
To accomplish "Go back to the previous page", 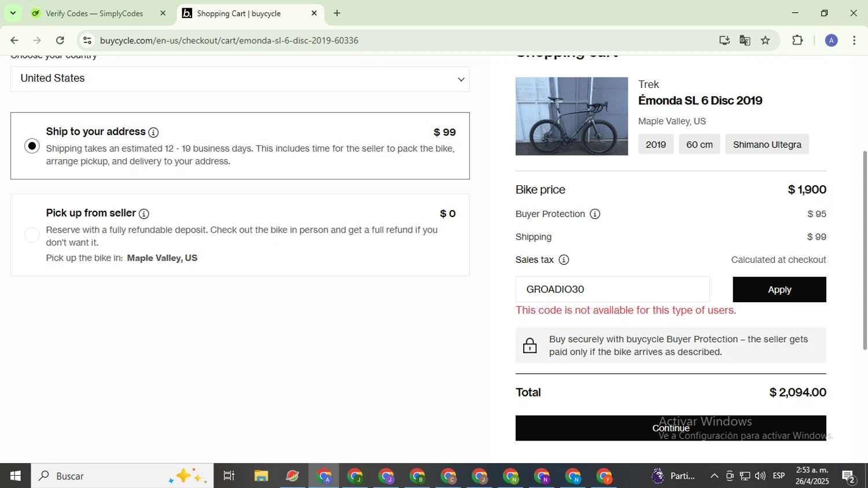I will tap(14, 41).
